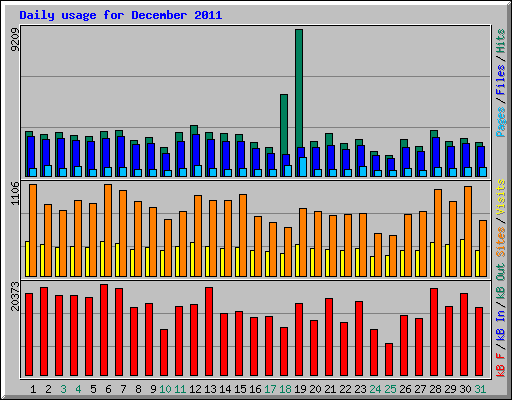This screenshot has height=400, width=512.
Task: Click the orange visits bar for day 6
Action: (108, 230)
